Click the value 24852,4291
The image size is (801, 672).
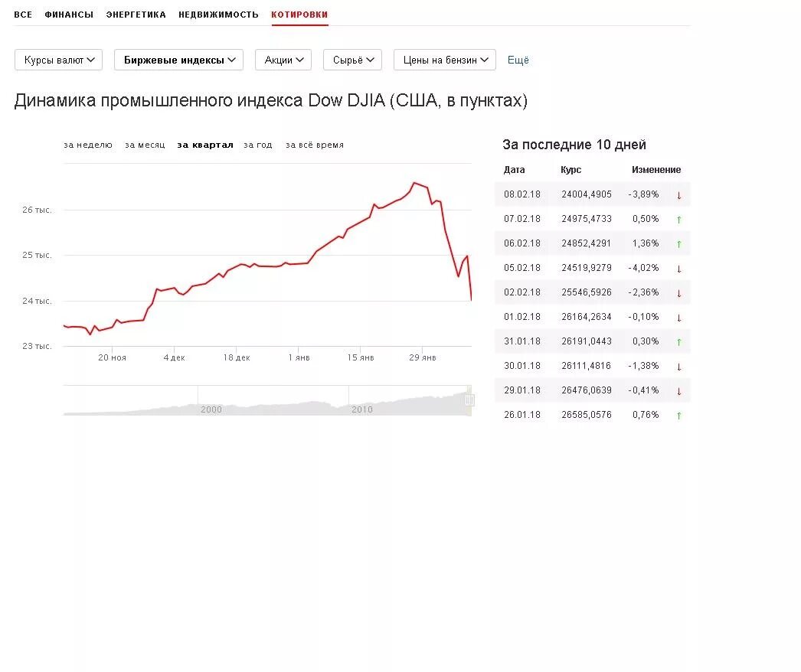pos(587,243)
